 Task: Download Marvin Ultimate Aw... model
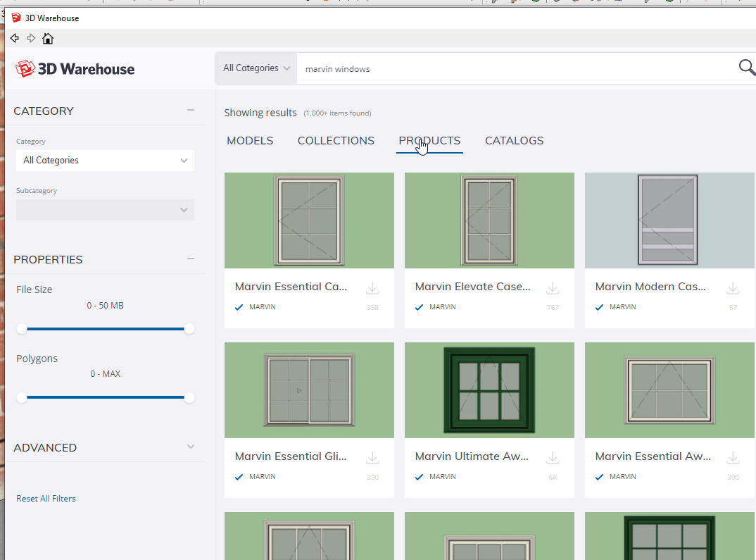[553, 458]
